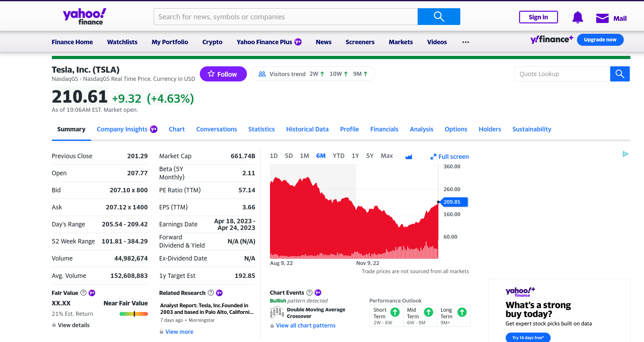
Task: Open Mail via envelope icon
Action: pos(602,18)
